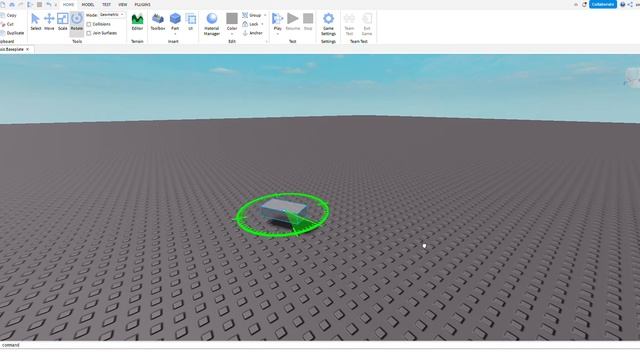
Task: Choose the Select tool
Action: (36, 22)
